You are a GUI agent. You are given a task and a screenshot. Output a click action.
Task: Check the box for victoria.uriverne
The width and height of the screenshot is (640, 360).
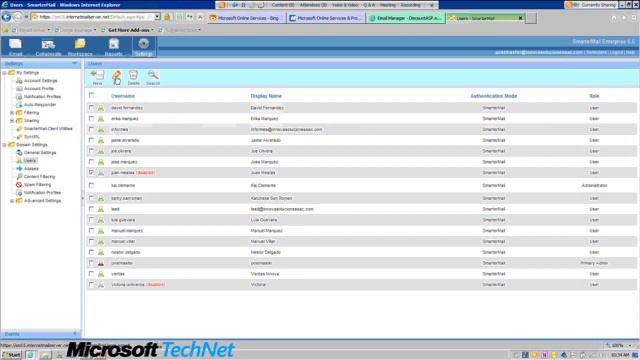(91, 284)
